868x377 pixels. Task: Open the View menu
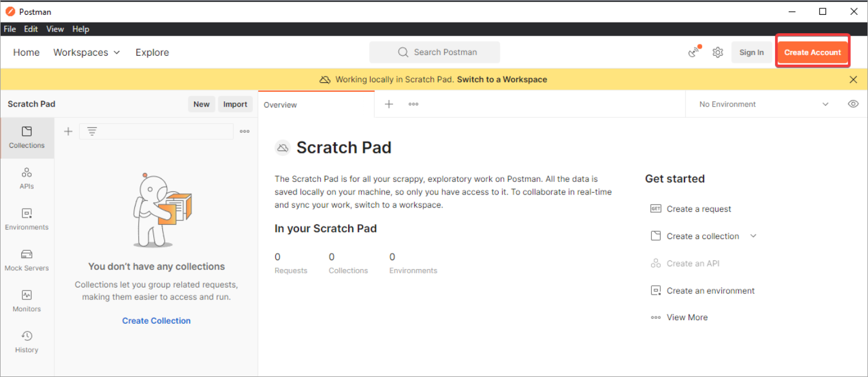pyautogui.click(x=55, y=29)
